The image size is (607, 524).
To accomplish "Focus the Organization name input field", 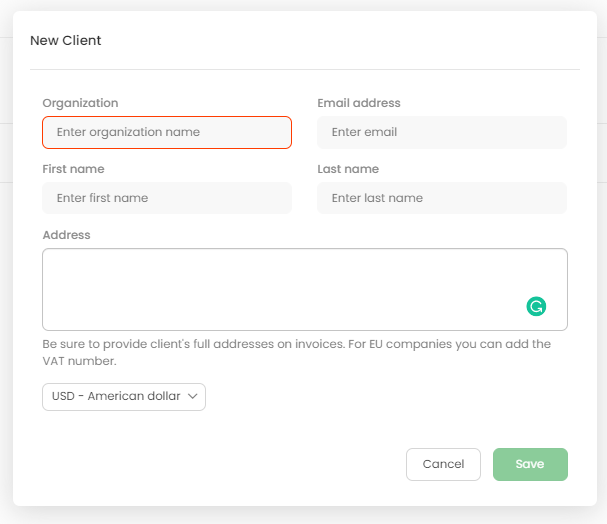I will pyautogui.click(x=167, y=132).
